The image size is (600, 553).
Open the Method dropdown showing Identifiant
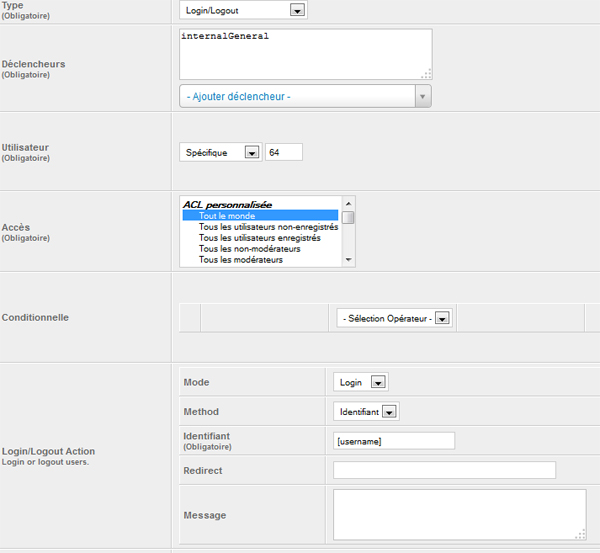click(x=366, y=411)
